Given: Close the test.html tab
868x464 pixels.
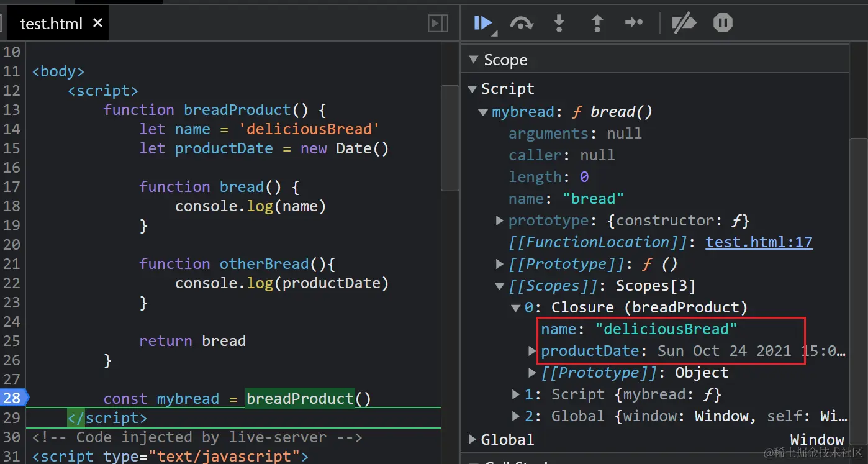Looking at the screenshot, I should [x=97, y=23].
